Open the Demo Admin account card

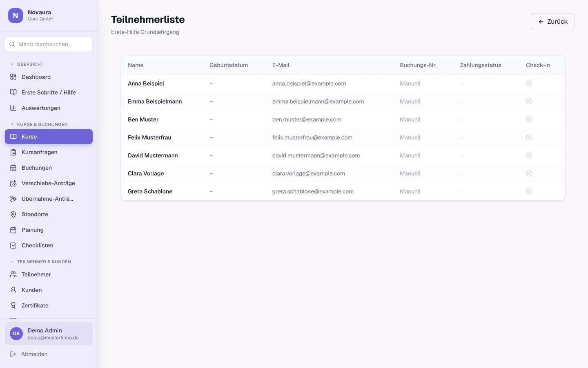coord(49,334)
